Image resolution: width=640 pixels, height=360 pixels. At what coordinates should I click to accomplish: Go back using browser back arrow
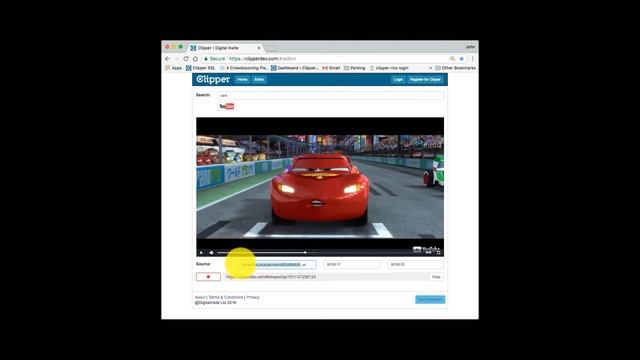point(168,59)
